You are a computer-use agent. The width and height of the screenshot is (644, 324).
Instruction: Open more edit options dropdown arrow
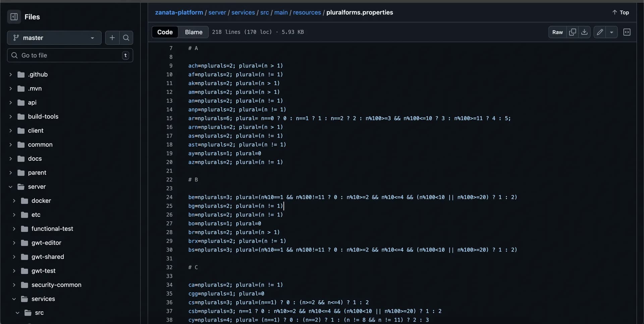pyautogui.click(x=611, y=32)
